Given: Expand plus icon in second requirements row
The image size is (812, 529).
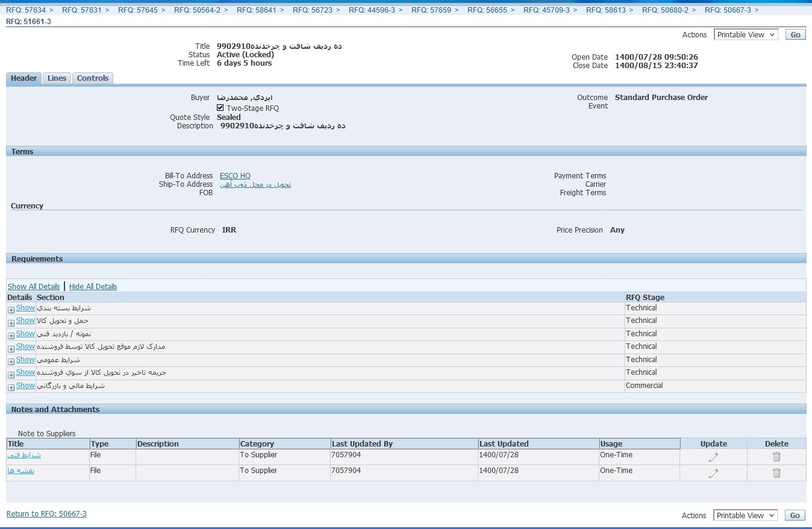Looking at the screenshot, I should [11, 322].
